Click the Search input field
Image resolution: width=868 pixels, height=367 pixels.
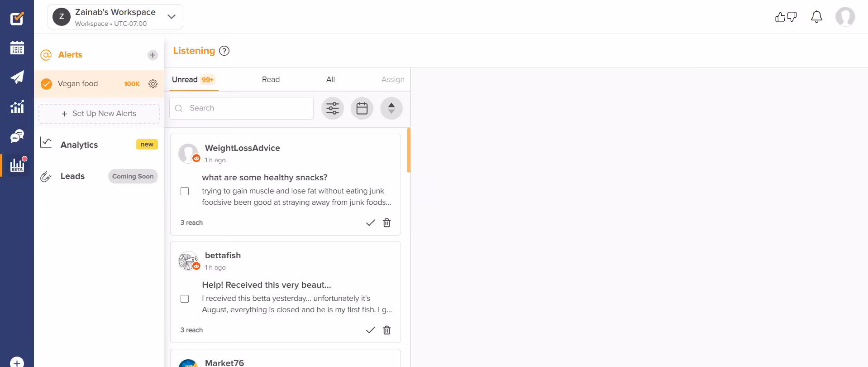click(x=241, y=108)
